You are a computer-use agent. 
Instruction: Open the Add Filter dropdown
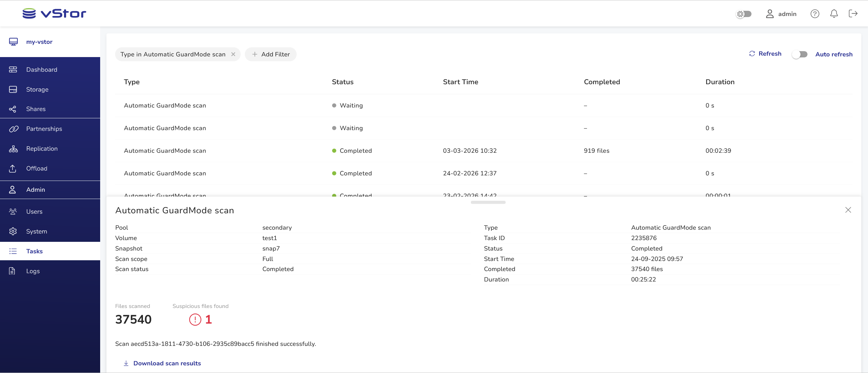point(271,54)
